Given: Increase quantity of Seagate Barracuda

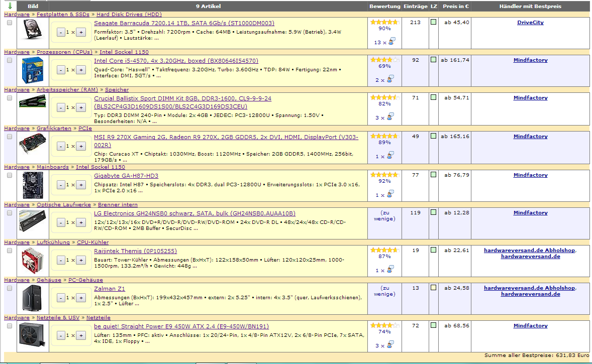Looking at the screenshot, I should pos(81,33).
